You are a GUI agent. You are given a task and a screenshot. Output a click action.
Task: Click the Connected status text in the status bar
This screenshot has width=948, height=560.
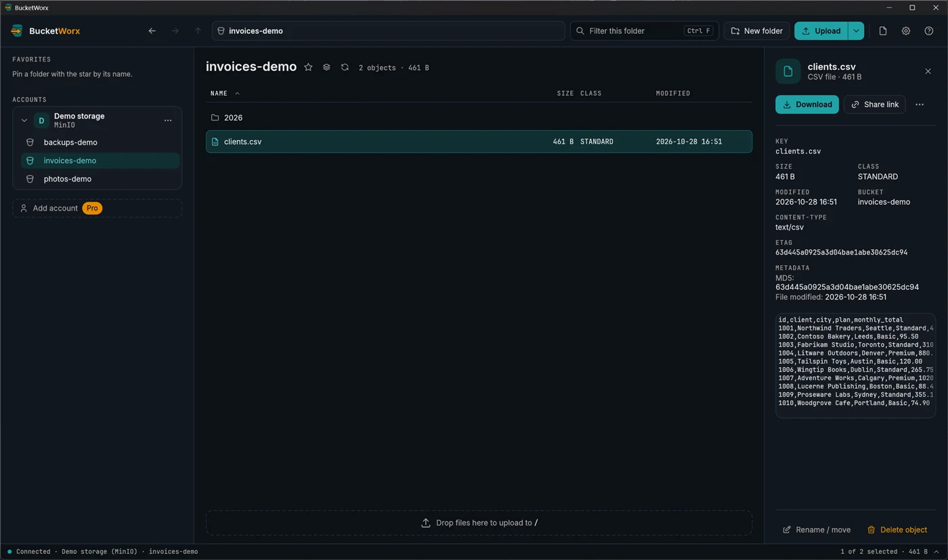point(33,551)
